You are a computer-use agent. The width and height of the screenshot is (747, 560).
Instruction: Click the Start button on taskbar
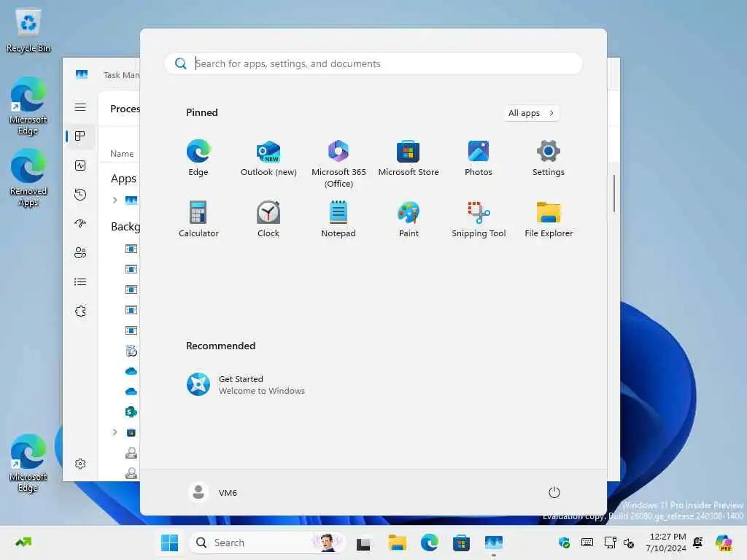169,542
